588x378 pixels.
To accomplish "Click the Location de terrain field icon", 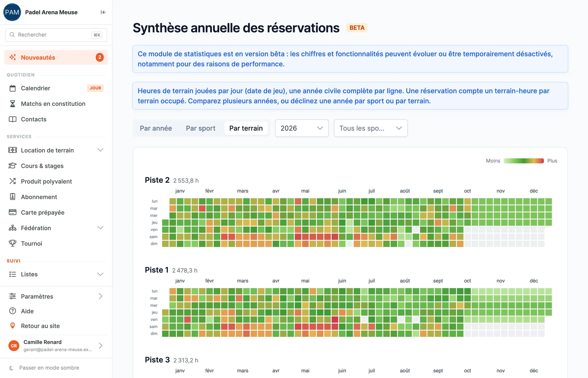I will (13, 150).
